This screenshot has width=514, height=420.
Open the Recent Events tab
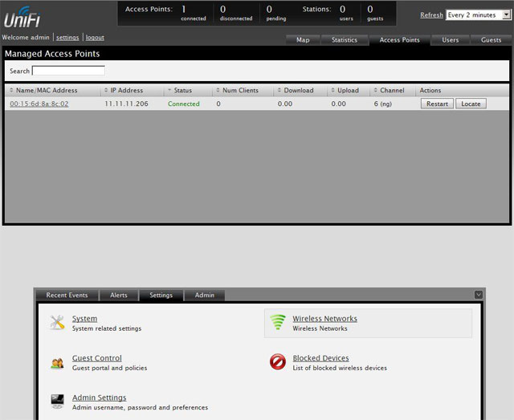tap(67, 295)
